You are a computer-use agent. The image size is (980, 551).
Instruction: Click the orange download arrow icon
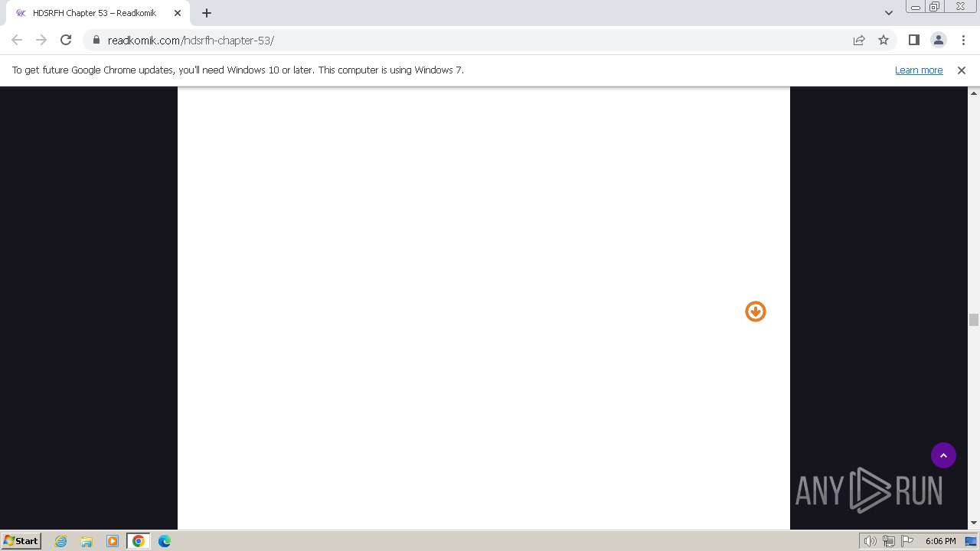(756, 311)
